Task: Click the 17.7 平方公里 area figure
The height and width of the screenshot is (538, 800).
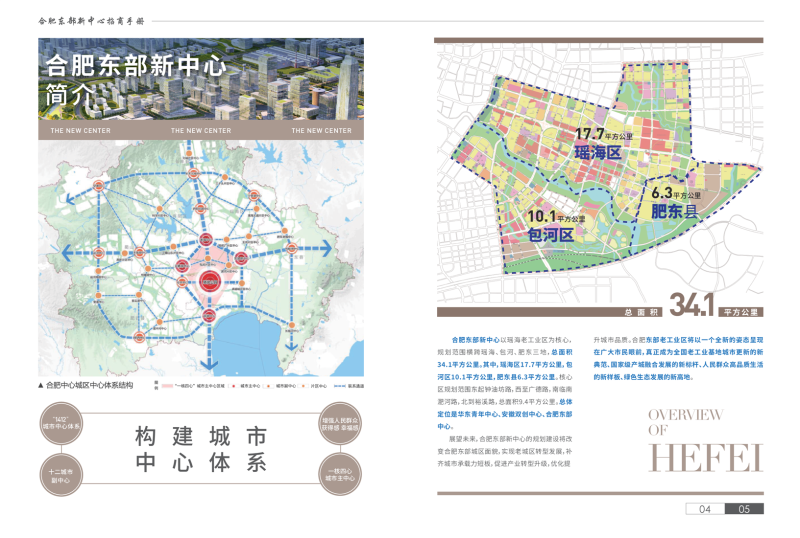Action: 604,134
